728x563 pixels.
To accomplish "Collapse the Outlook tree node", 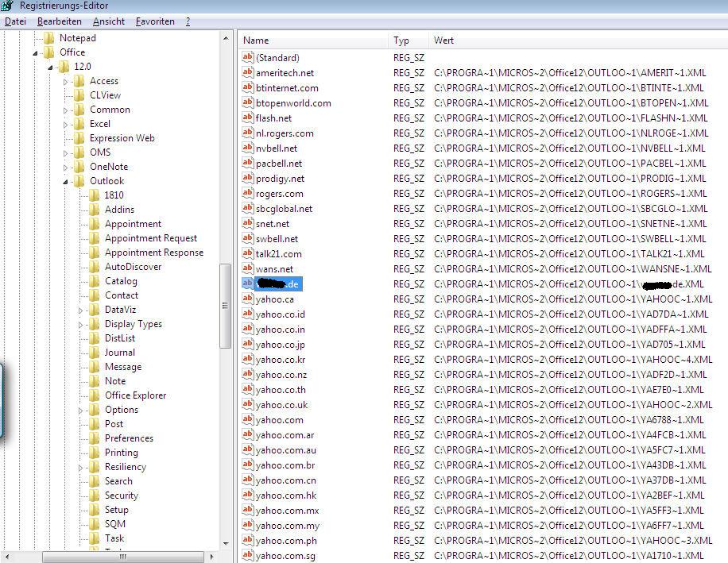I will (65, 183).
